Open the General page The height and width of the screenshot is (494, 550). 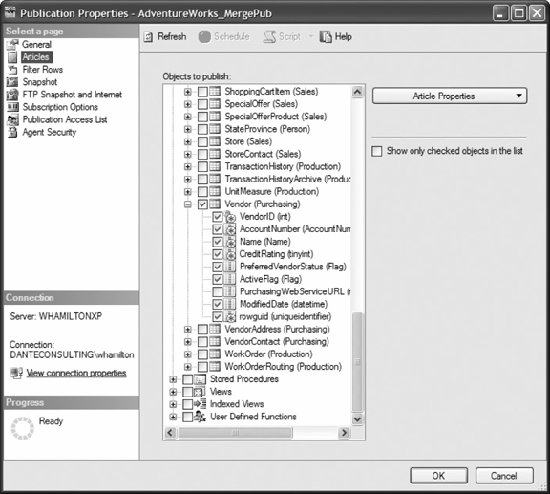coord(37,45)
